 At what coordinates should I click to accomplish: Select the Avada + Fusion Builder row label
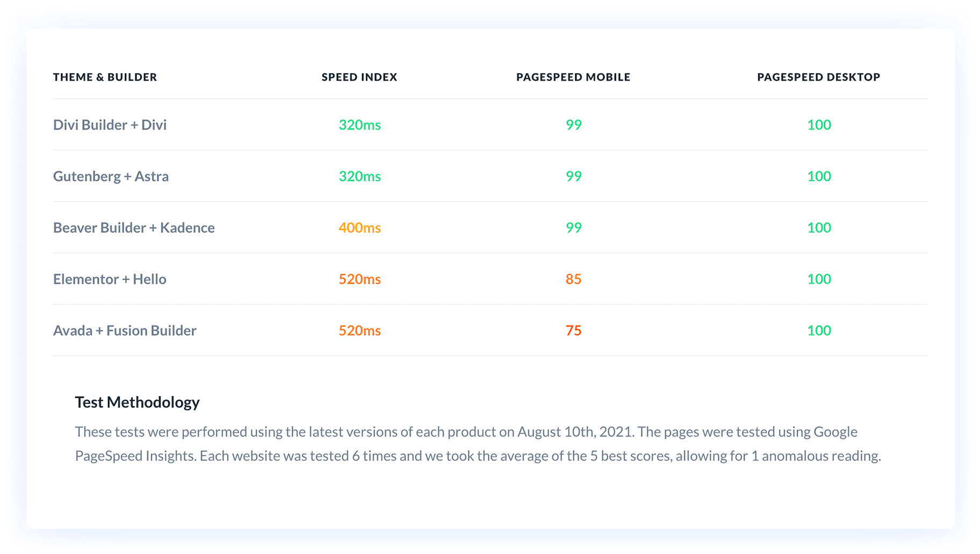[125, 330]
